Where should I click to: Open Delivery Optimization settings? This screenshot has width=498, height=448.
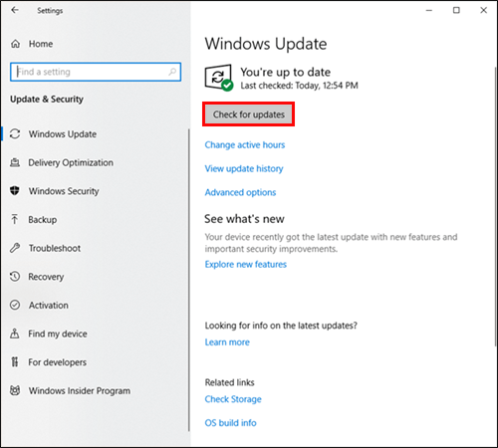71,162
